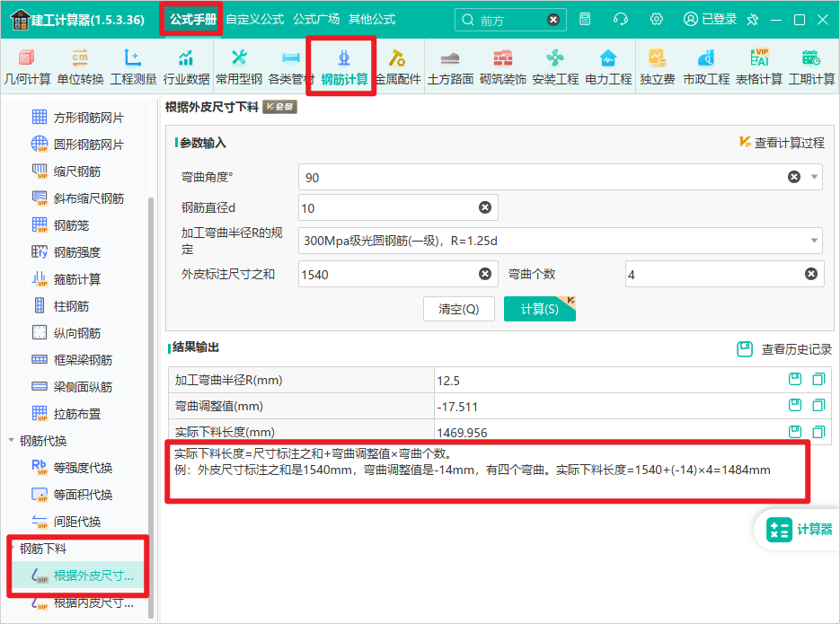840x624 pixels.
Task: Save the 加工弯曲半径R result
Action: tap(795, 379)
